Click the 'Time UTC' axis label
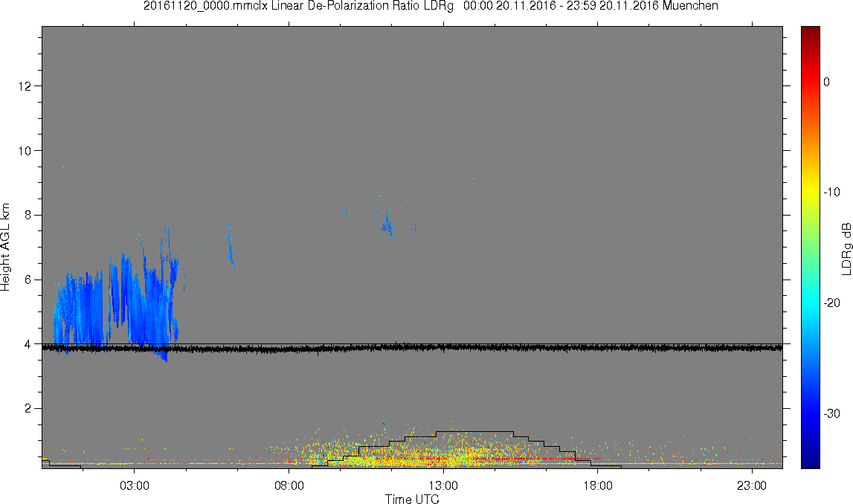This screenshot has height=504, width=853. (412, 499)
